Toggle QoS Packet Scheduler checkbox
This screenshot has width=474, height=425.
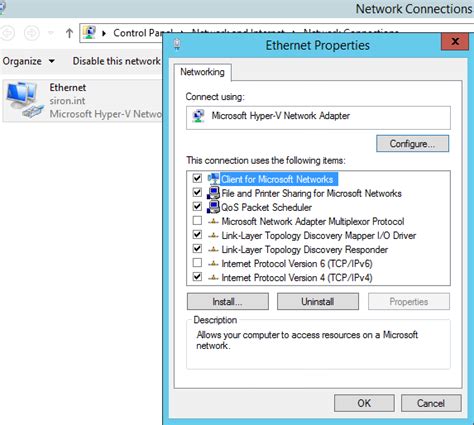[x=197, y=206]
